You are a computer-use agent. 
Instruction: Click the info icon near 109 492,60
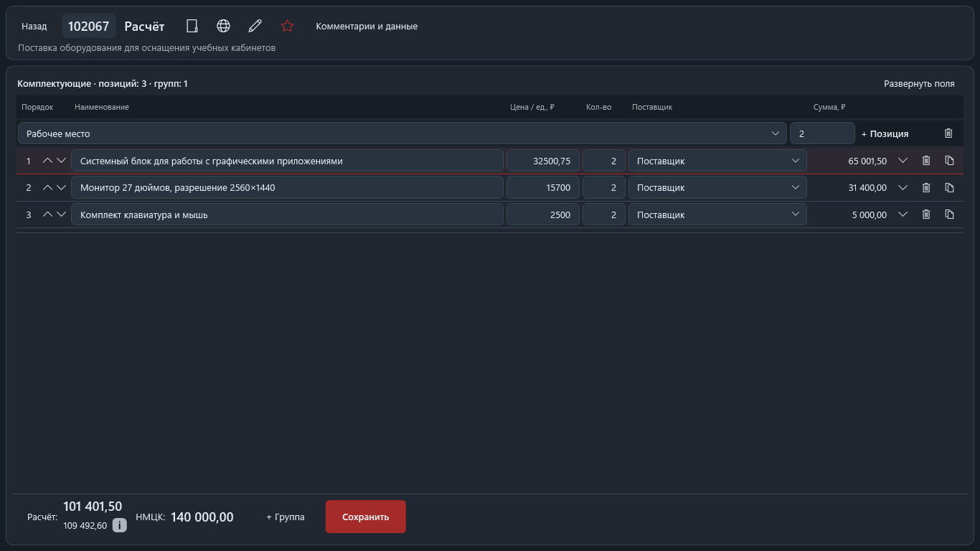[120, 525]
